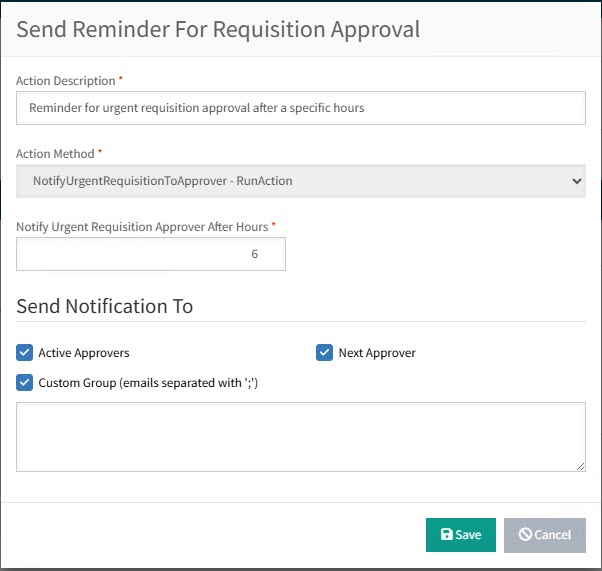Click the Action Method dropdown chevron arrow
This screenshot has width=602, height=571.
coord(575,181)
